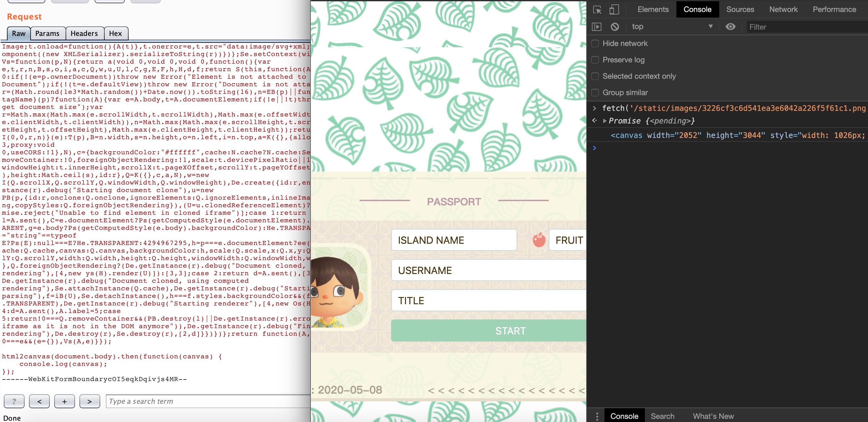
Task: Click the logged canvas element output
Action: tap(737, 135)
